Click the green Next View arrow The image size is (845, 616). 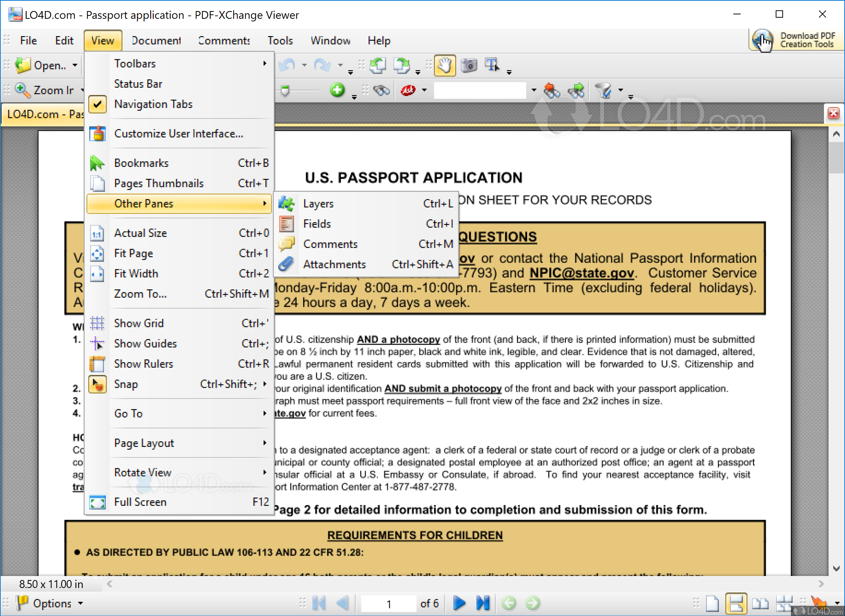[532, 603]
